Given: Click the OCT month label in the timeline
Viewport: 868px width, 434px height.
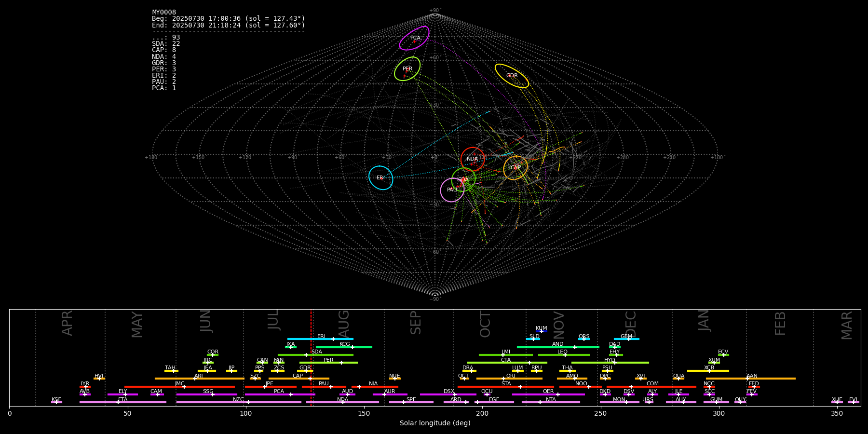Looking at the screenshot, I should (485, 325).
